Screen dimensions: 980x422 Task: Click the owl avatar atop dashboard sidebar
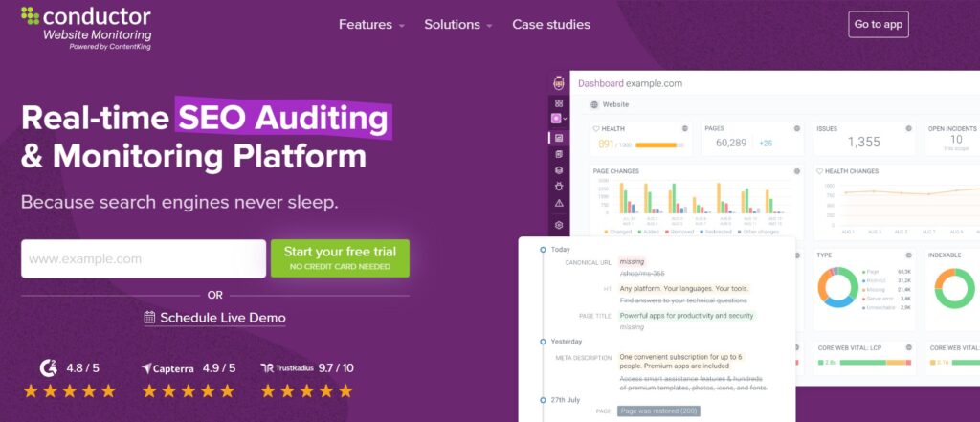tap(559, 83)
